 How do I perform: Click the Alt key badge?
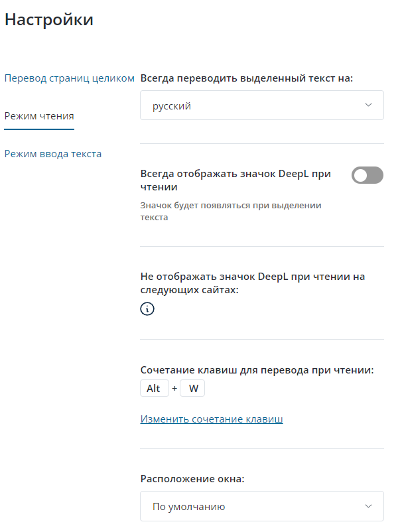155,389
